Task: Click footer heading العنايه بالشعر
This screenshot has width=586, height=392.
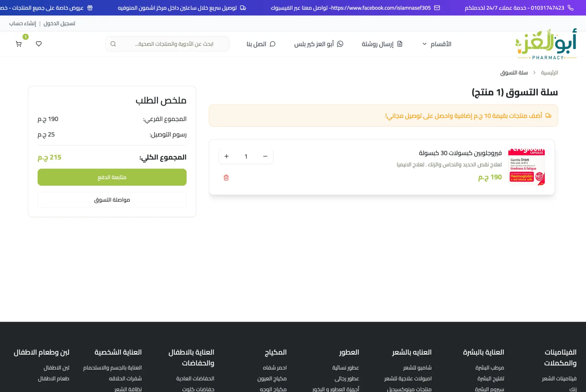Action: 412,352
